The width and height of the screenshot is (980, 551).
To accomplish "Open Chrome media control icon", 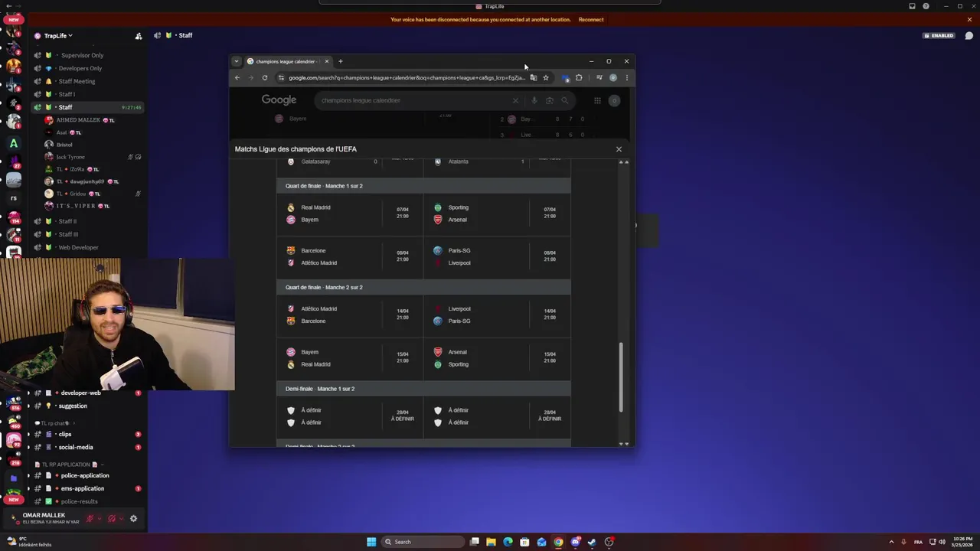I will tap(599, 77).
